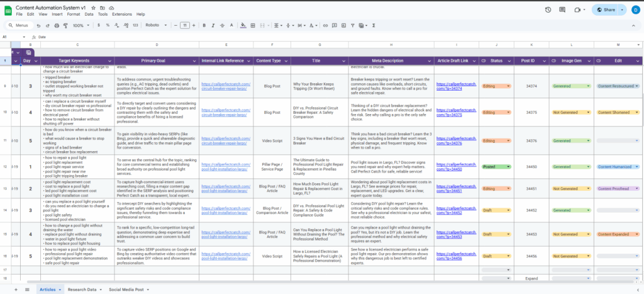
Task: Add a new sheet with plus icon
Action: (16, 290)
